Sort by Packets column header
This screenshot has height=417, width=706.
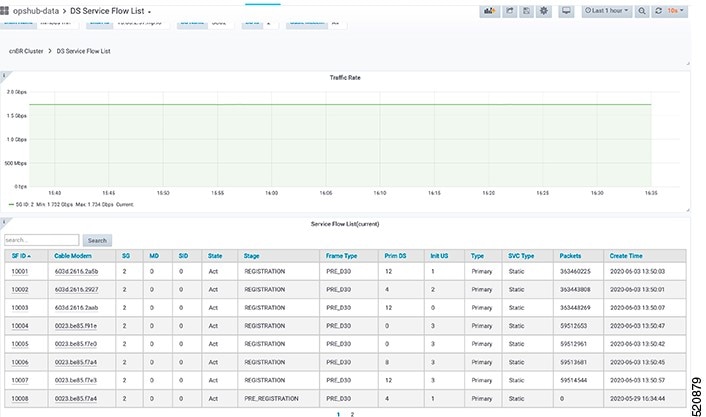pos(570,256)
